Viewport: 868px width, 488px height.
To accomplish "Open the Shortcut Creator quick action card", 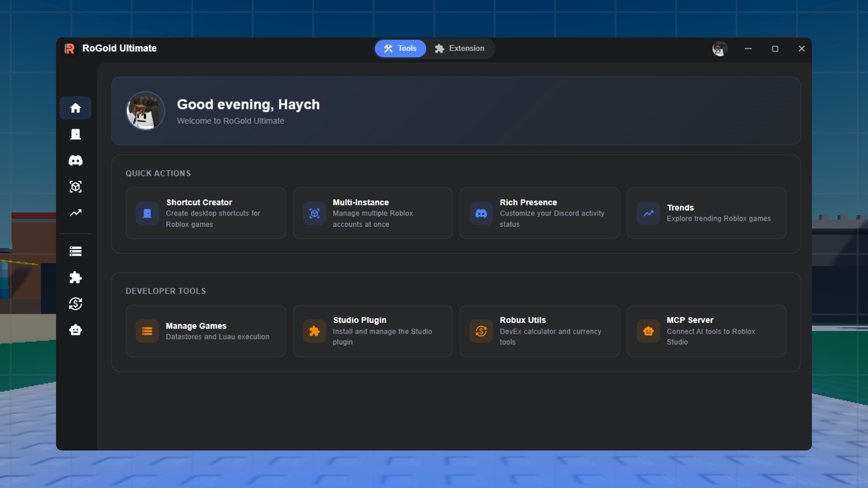I will [x=205, y=213].
